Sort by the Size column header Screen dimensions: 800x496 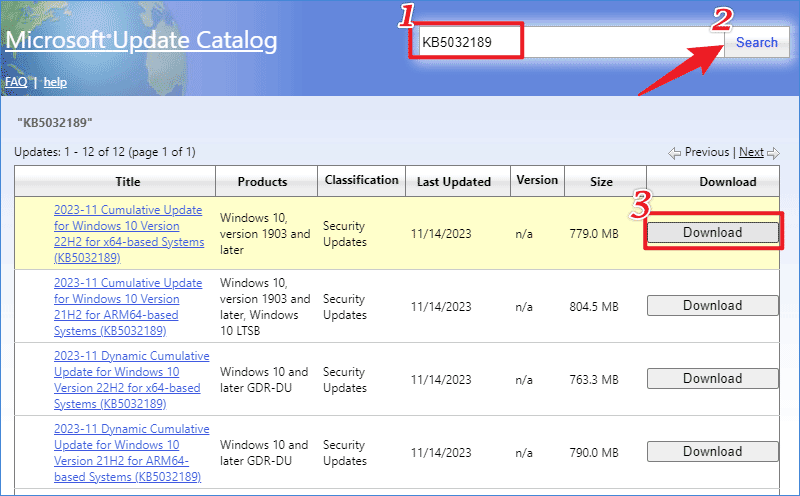click(x=601, y=182)
